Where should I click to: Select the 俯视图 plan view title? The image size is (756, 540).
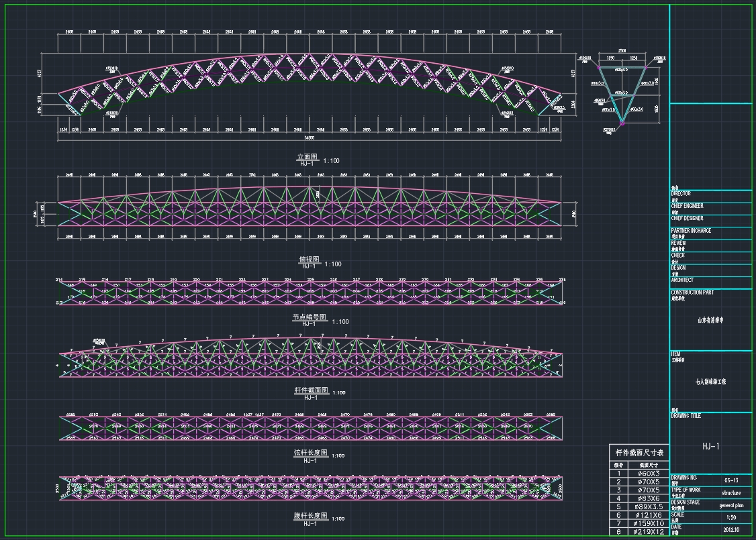coord(310,259)
